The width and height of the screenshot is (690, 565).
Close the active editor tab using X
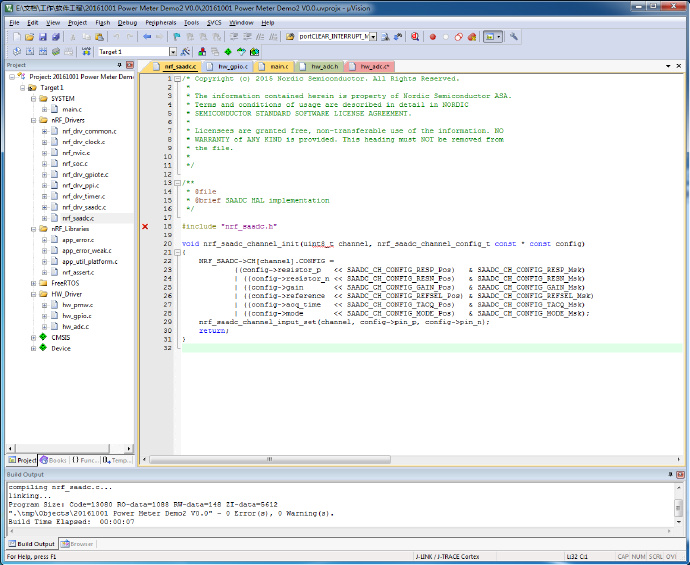(x=679, y=66)
